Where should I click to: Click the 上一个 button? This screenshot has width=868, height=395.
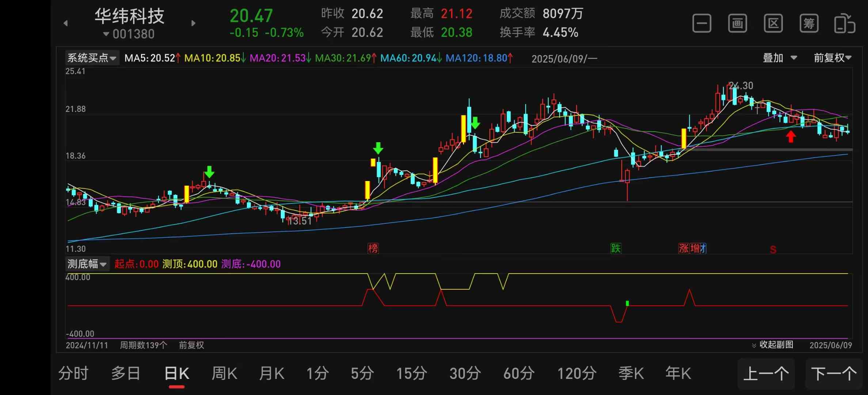[x=766, y=374]
